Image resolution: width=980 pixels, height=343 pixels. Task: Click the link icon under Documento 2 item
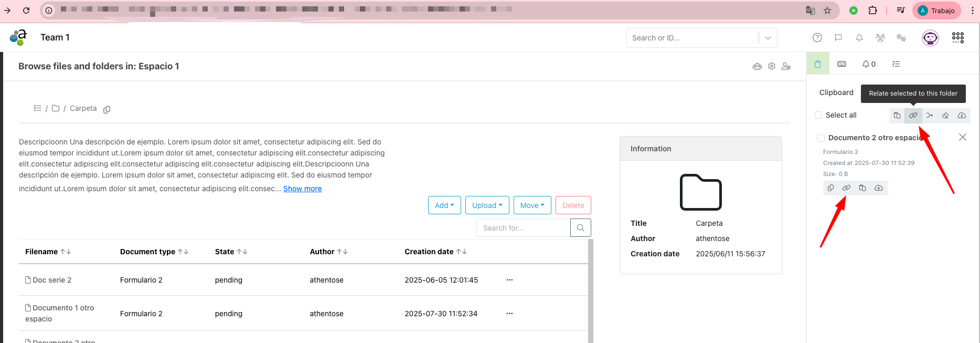846,188
